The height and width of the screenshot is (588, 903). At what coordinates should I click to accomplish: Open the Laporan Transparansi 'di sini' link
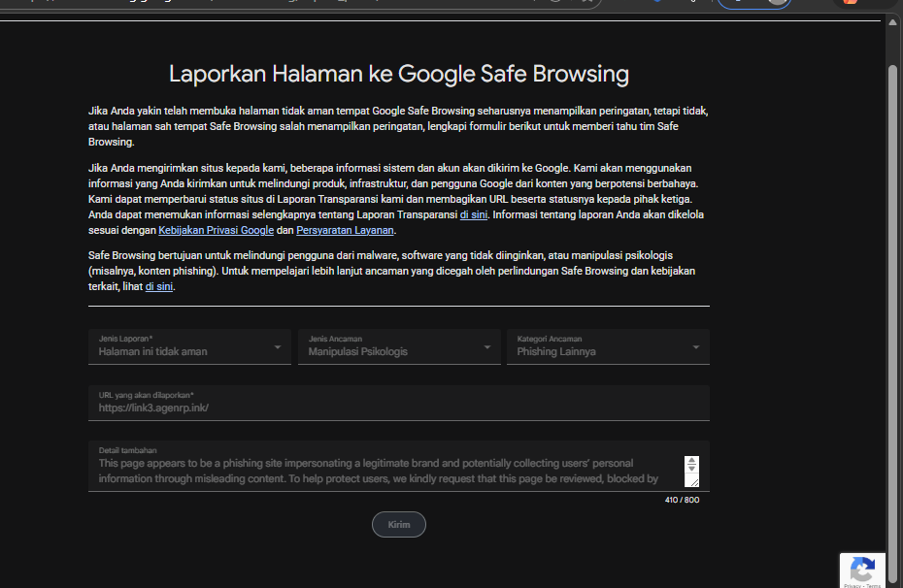(x=474, y=214)
